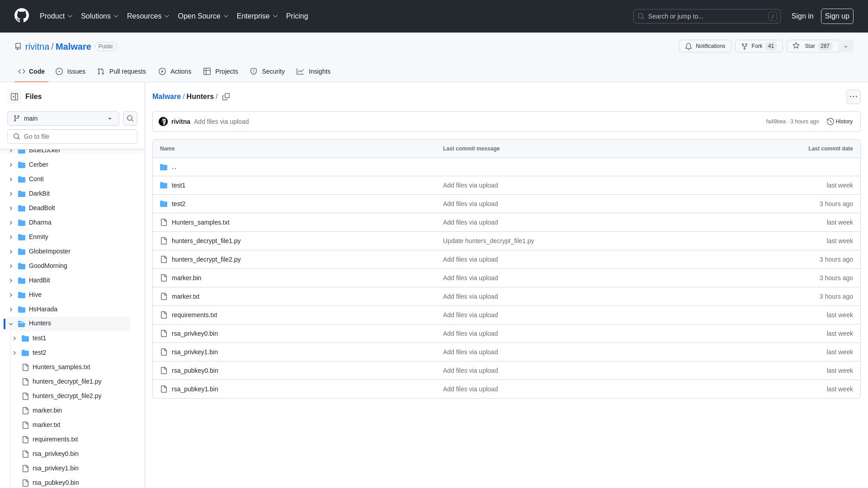The image size is (868, 488).
Task: Click the search files magnifier button
Action: point(130,118)
